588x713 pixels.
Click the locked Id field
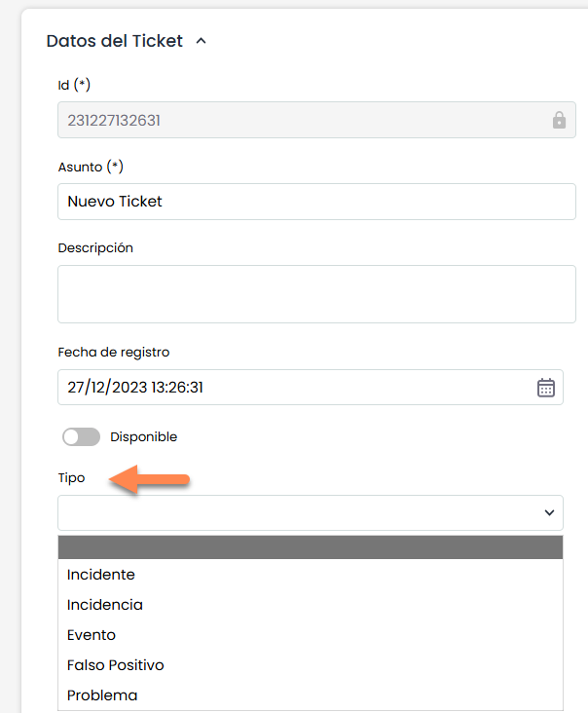coord(292,120)
